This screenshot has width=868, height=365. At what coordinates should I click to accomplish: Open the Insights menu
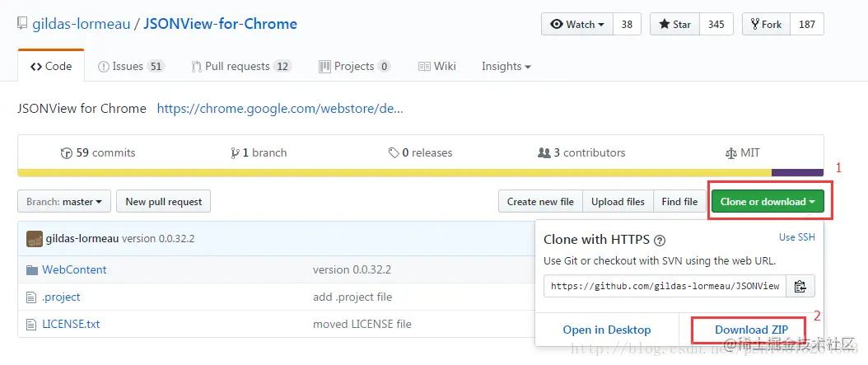(x=506, y=66)
